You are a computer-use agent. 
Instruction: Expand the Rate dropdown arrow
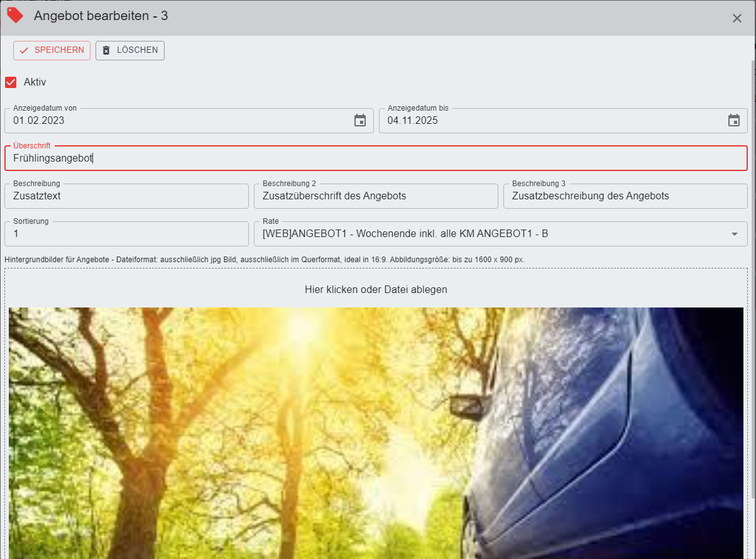(734, 234)
